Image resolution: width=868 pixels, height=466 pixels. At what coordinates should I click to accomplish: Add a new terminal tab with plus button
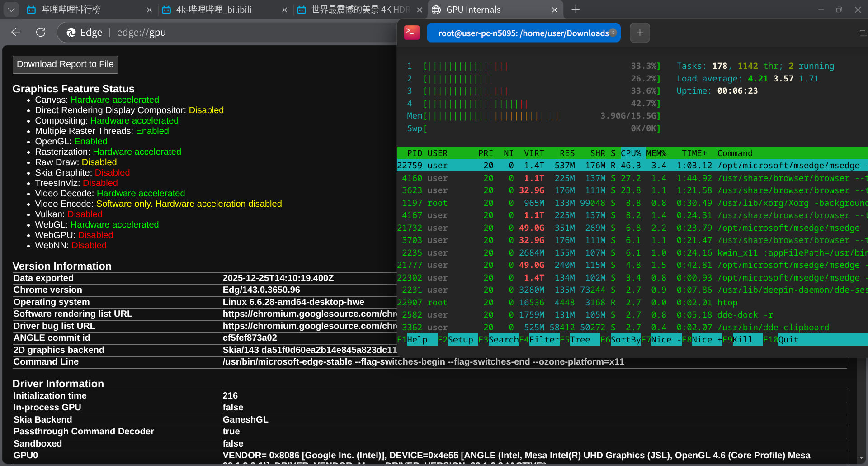pos(640,33)
